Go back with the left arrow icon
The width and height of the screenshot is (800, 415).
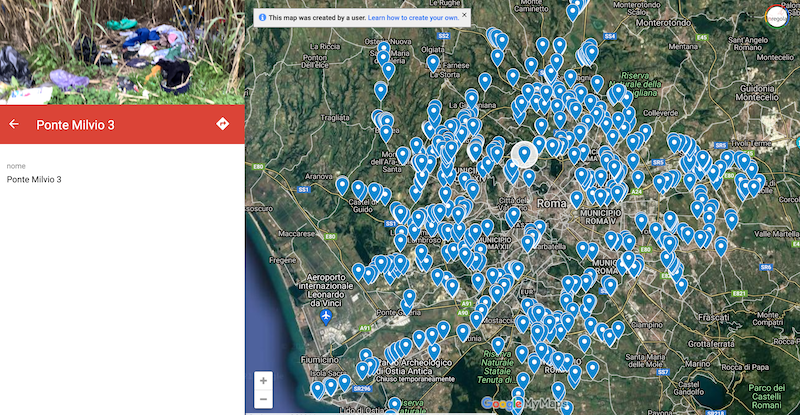[14, 124]
